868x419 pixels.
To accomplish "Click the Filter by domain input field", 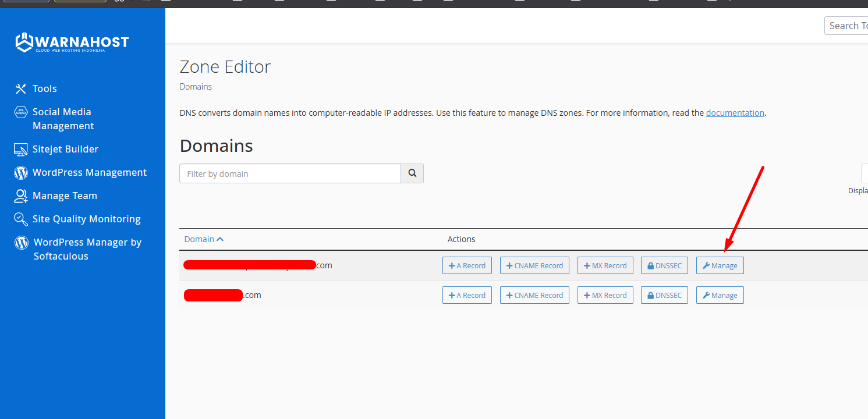I will click(x=290, y=173).
